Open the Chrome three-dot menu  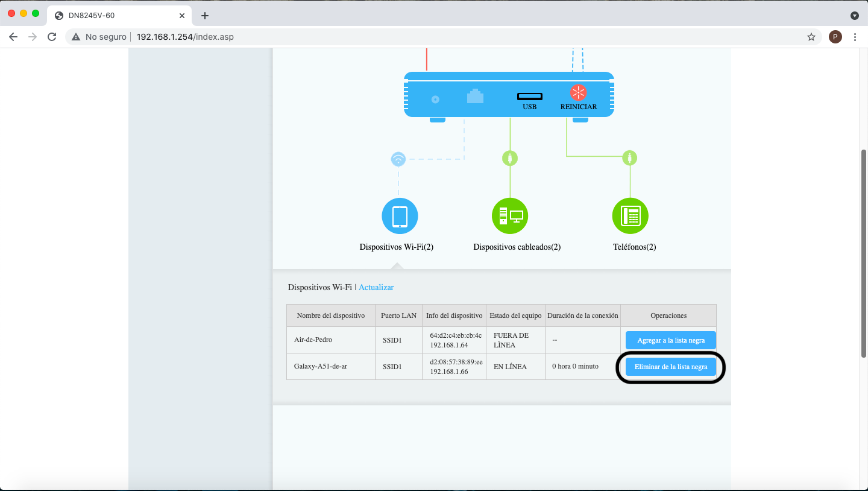tap(855, 37)
